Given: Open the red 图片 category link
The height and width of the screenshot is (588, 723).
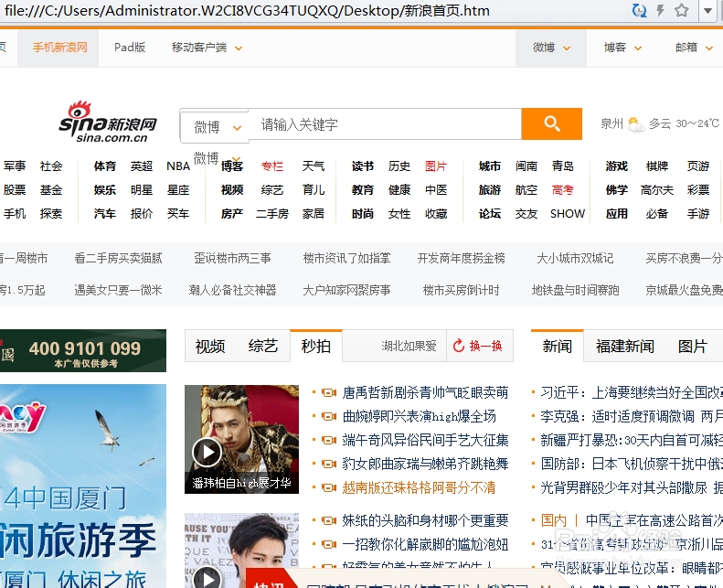Looking at the screenshot, I should tap(436, 166).
